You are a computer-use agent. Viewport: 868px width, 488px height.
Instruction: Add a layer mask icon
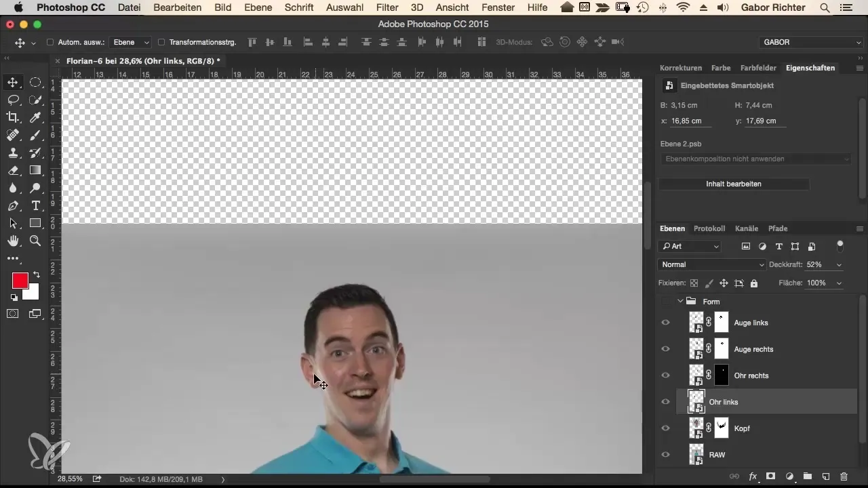pyautogui.click(x=771, y=477)
